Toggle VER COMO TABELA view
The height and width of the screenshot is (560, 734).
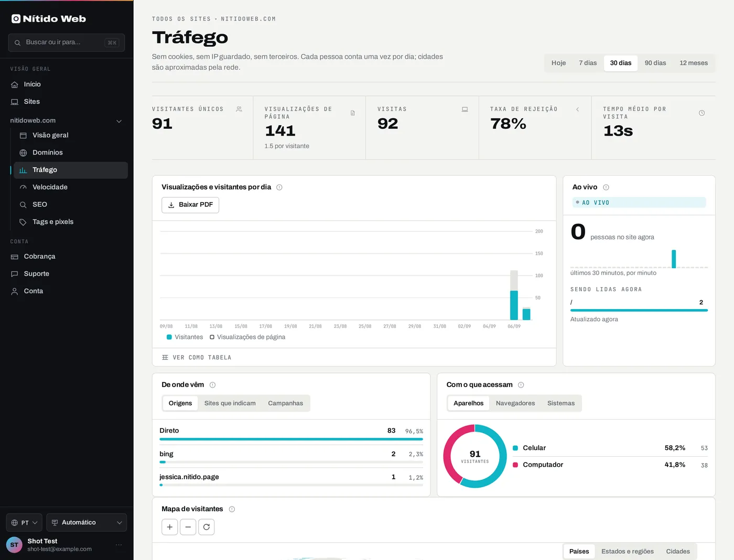pos(197,358)
